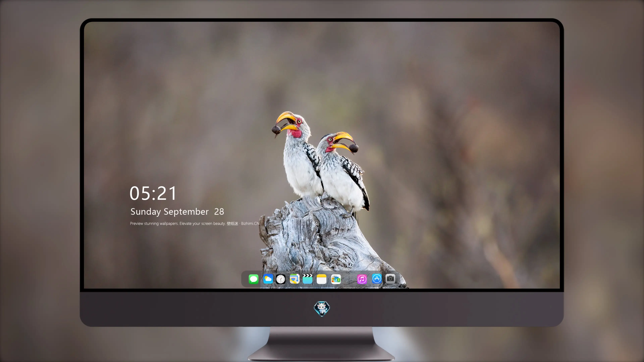Launch the Clock app from the dock

(x=281, y=279)
